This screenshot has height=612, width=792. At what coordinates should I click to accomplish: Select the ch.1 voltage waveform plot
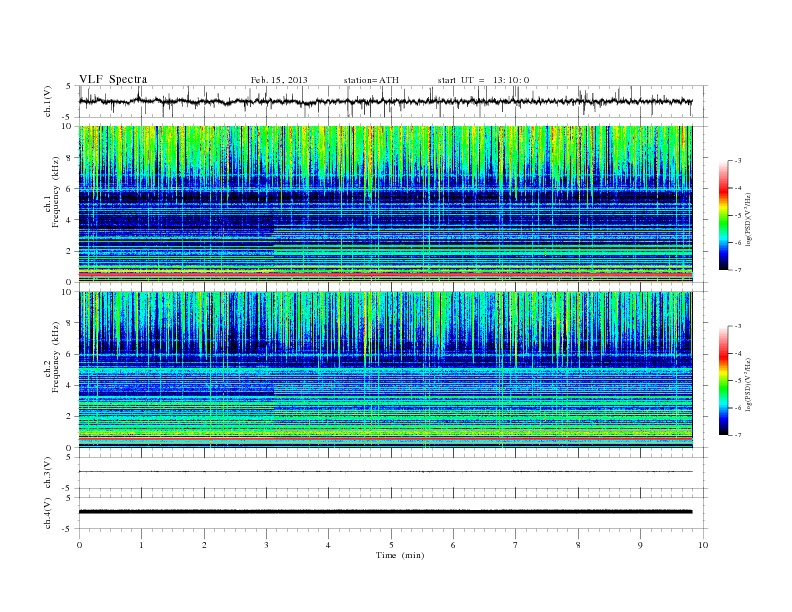393,101
